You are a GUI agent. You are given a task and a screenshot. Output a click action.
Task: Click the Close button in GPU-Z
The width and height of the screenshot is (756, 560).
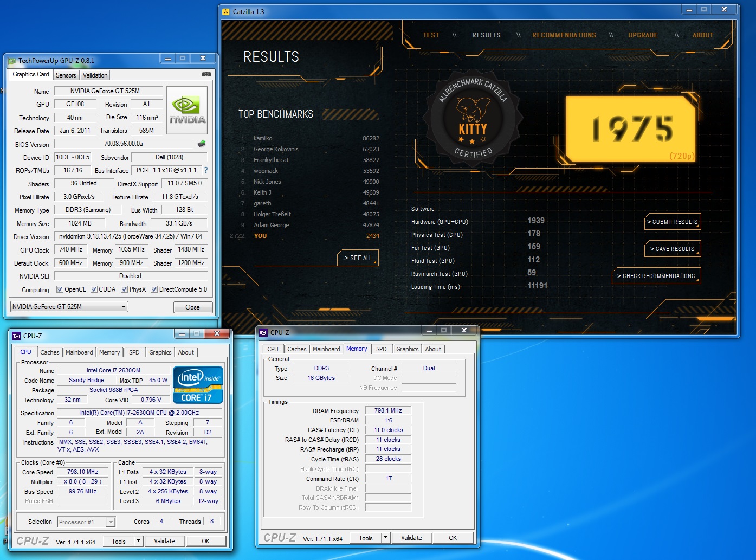[x=192, y=307]
